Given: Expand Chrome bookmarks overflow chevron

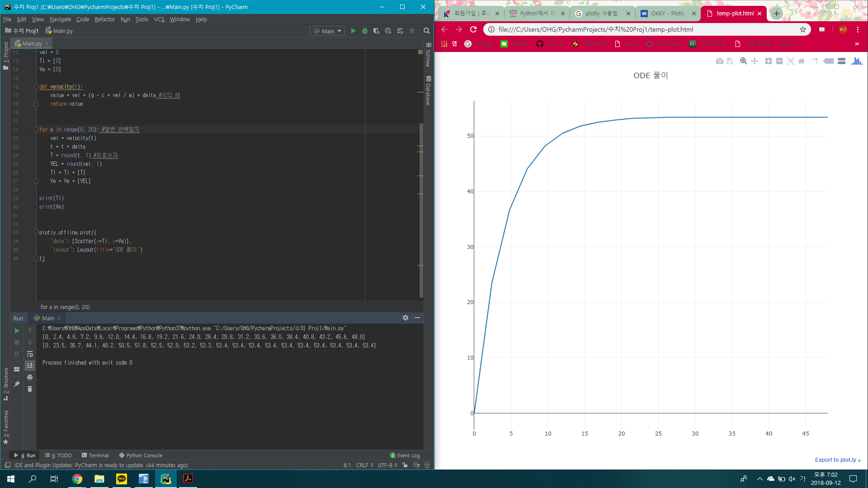Looking at the screenshot, I should [x=857, y=44].
